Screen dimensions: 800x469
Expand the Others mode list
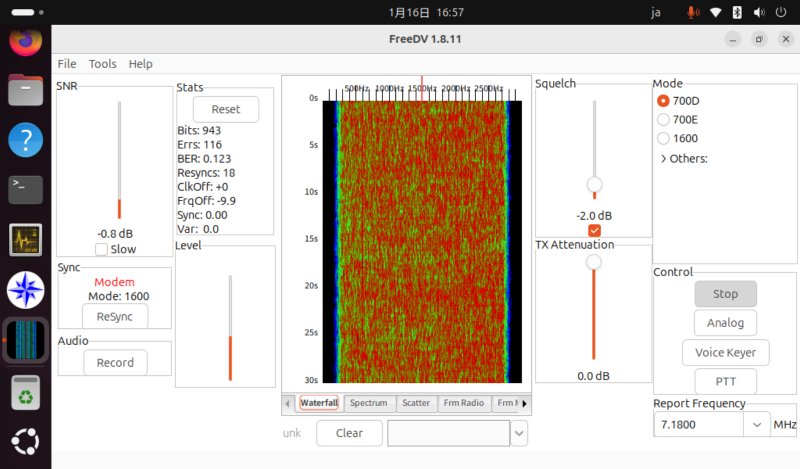(x=664, y=158)
